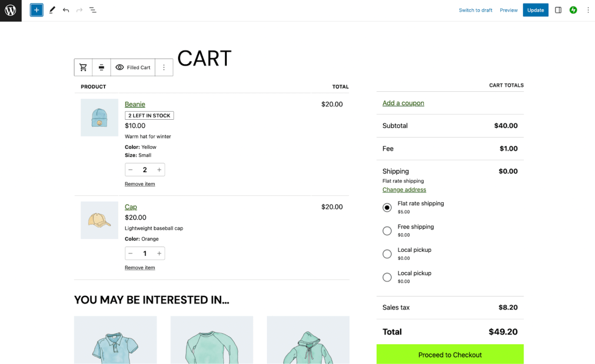Screen dimensions: 595x364
Task: Select the editing mode pencil tool
Action: (51, 10)
